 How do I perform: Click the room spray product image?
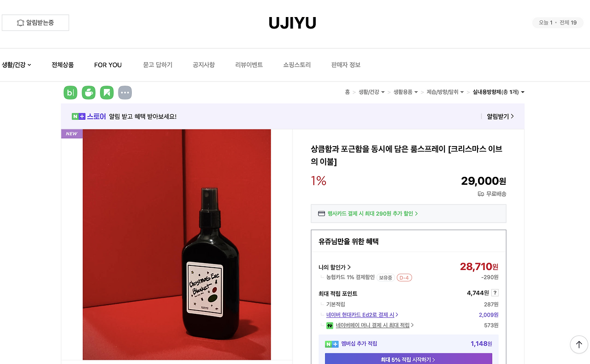coord(177,245)
